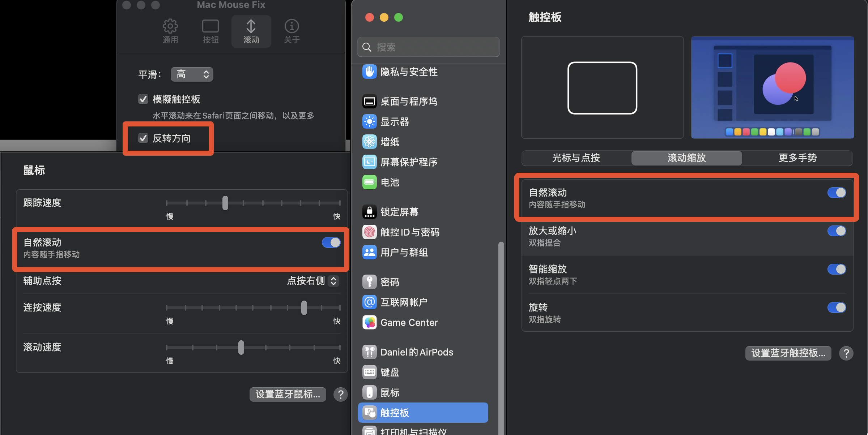Toggle 自然滚动 switch in Mouse panel
Image resolution: width=868 pixels, height=435 pixels.
(x=331, y=242)
